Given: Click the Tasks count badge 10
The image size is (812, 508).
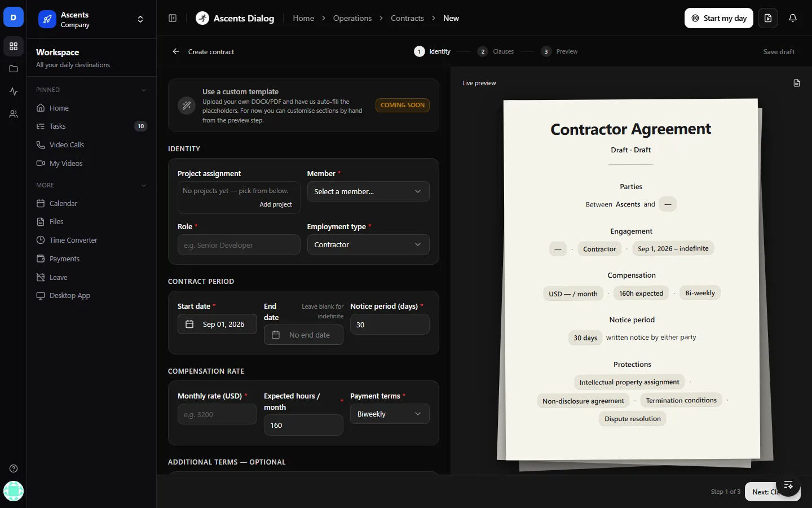Looking at the screenshot, I should coord(141,126).
